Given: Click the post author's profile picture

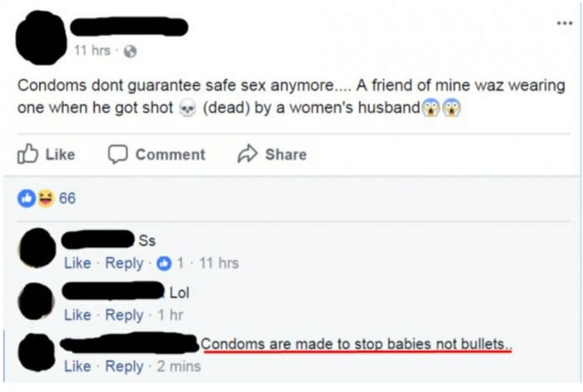Looking at the screenshot, I should pos(41,37).
